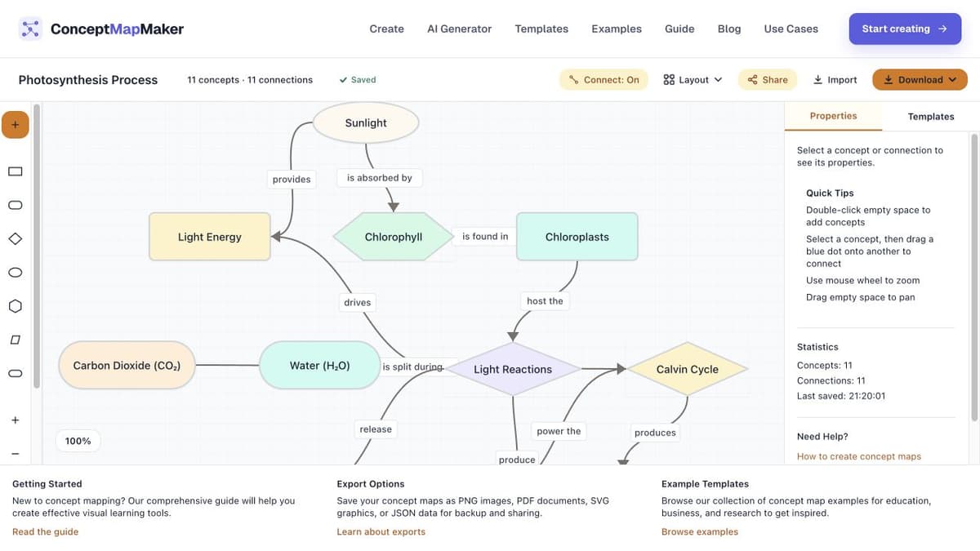Toggle the Connect: On mode
The image size is (980, 551).
tap(604, 80)
